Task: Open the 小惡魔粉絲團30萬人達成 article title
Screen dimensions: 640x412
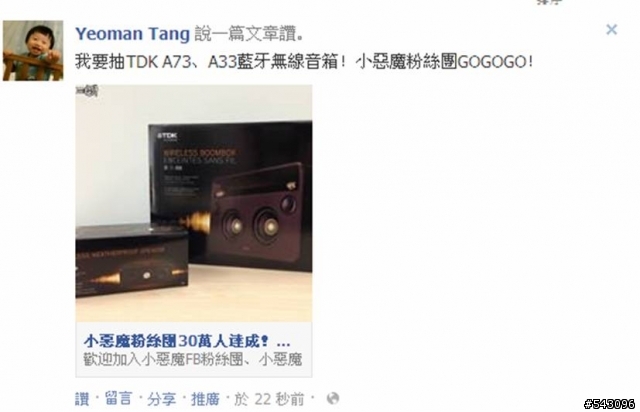Action: 187,341
